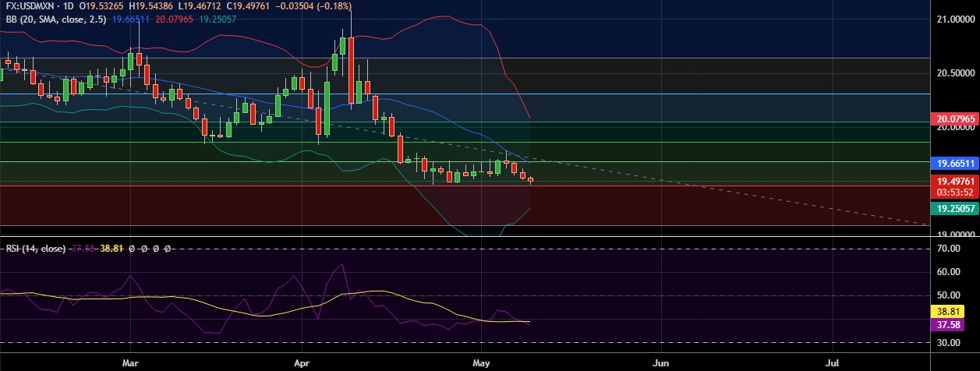Click the green 19.25057 price tag on axis
This screenshot has height=371, width=980.
(x=954, y=208)
